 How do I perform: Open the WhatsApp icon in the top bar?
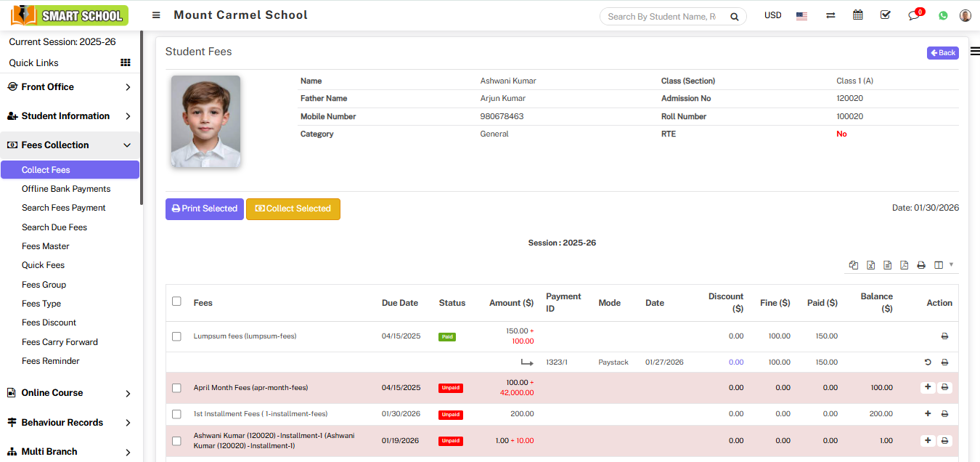[x=943, y=15]
